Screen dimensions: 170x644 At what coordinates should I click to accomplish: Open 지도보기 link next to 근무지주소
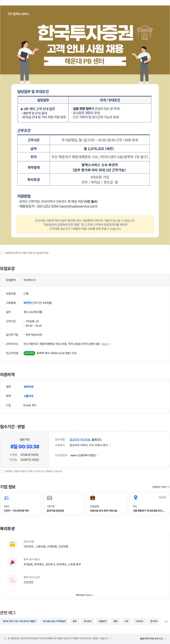[x=105, y=344]
